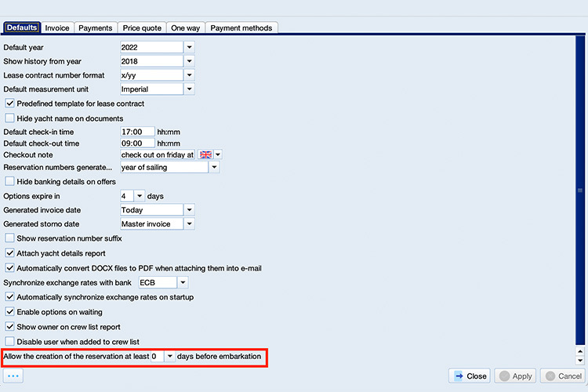Click the three-dots more options icon
This screenshot has height=392, width=588.
pyautogui.click(x=13, y=376)
